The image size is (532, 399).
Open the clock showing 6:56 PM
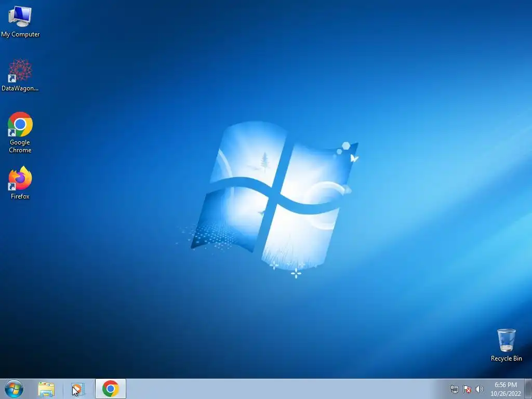click(x=506, y=389)
